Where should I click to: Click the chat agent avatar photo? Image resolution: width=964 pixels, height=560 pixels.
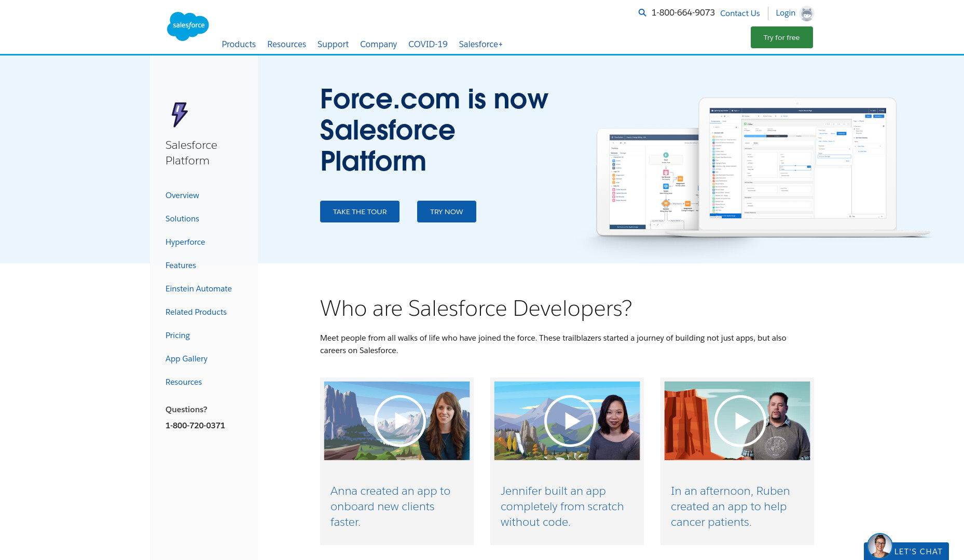[879, 546]
